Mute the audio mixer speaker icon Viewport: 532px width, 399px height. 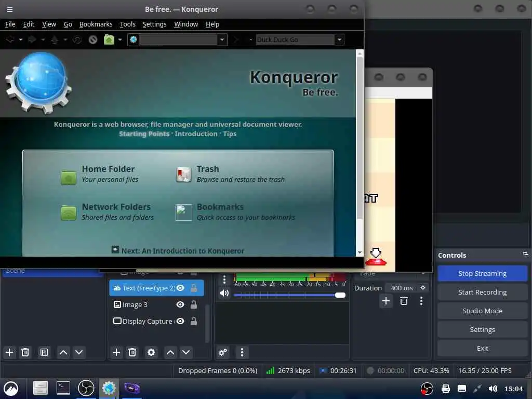224,293
